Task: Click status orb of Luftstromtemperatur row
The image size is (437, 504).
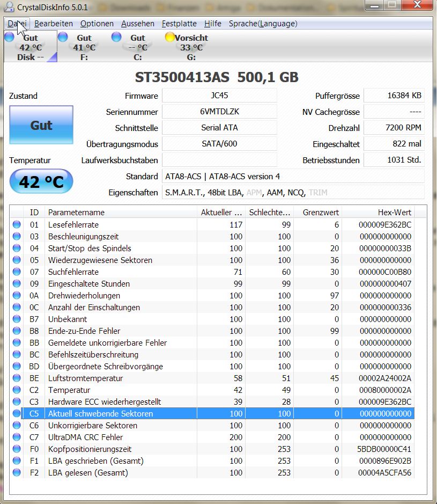Action: pos(17,378)
